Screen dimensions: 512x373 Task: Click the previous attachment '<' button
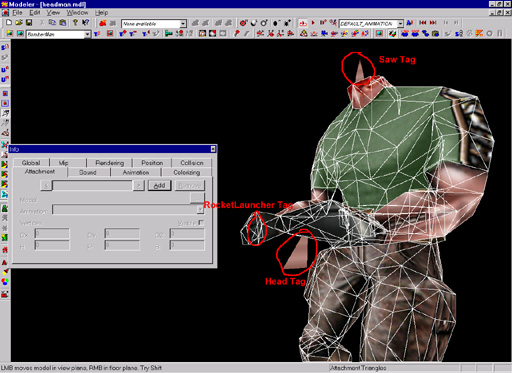point(46,185)
